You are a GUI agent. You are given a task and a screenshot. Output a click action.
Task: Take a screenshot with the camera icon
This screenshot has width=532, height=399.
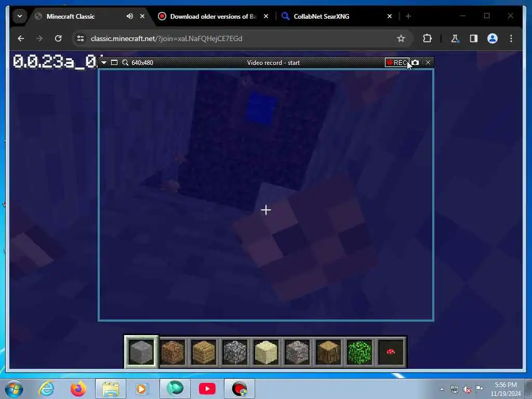[415, 62]
